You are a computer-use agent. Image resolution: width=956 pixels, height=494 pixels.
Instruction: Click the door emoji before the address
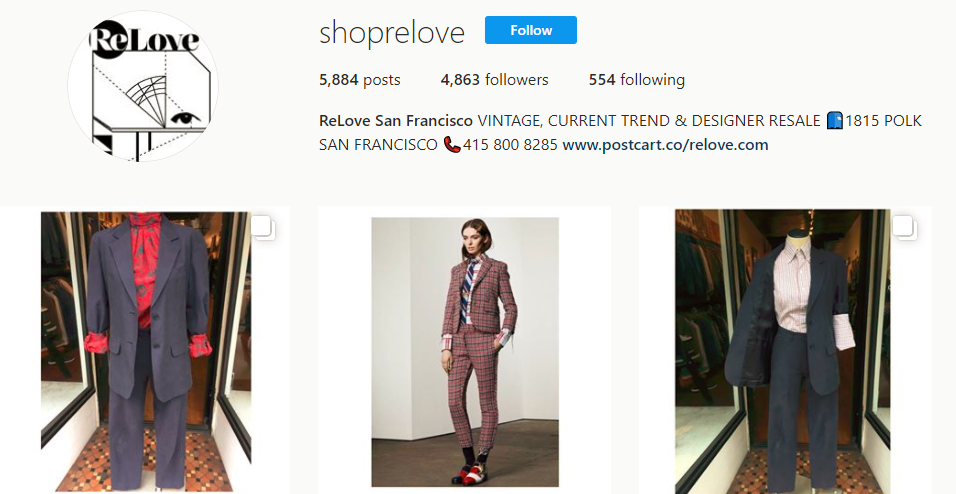pyautogui.click(x=835, y=121)
